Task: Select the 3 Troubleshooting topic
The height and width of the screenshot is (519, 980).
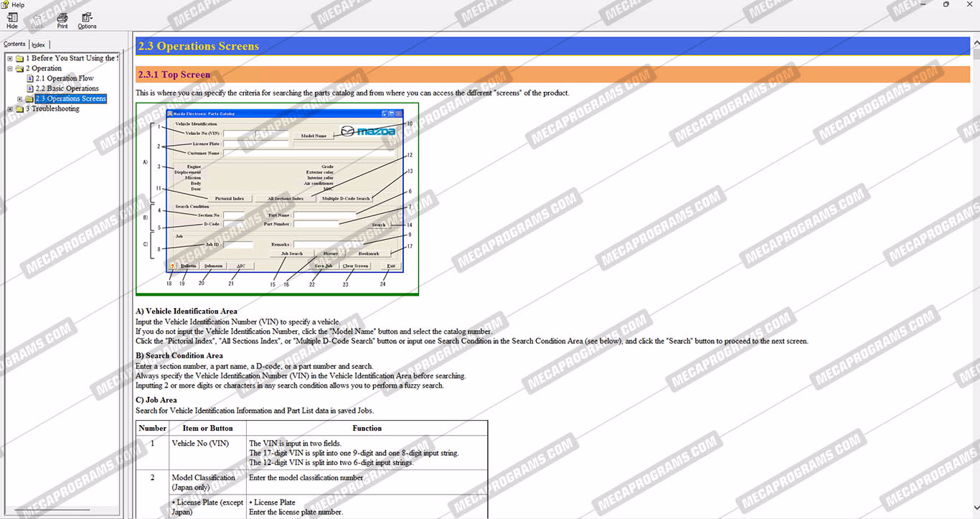Action: (x=52, y=109)
